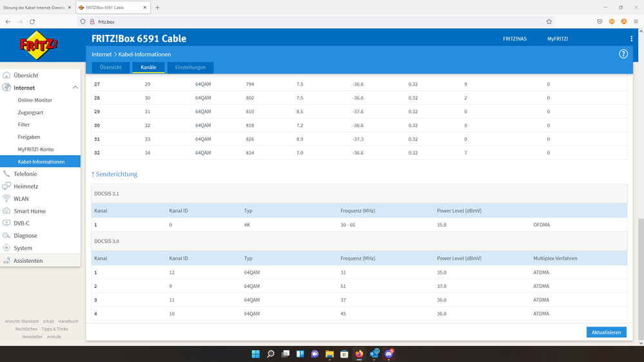Expand the Heimnetz sidebar menu
Screen dimensions: 644x362
[x=26, y=186]
